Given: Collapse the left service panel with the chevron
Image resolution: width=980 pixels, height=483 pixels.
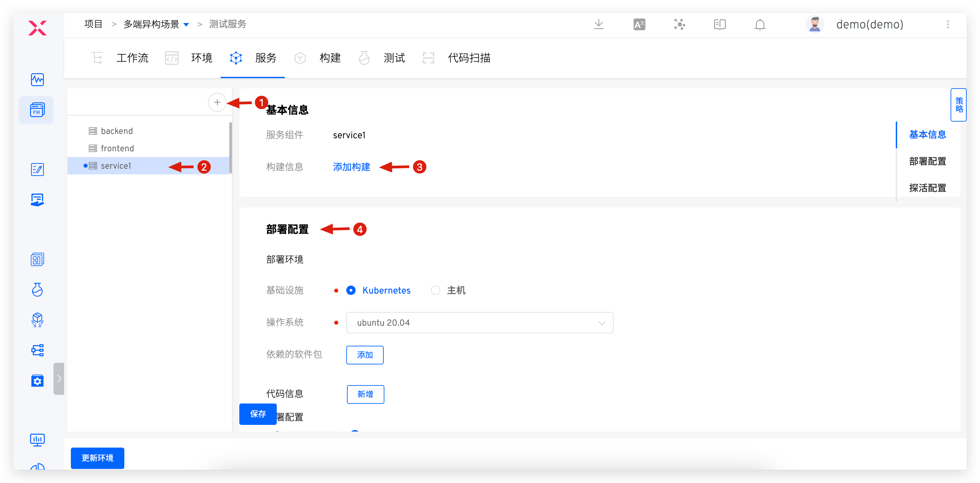Looking at the screenshot, I should click(59, 378).
